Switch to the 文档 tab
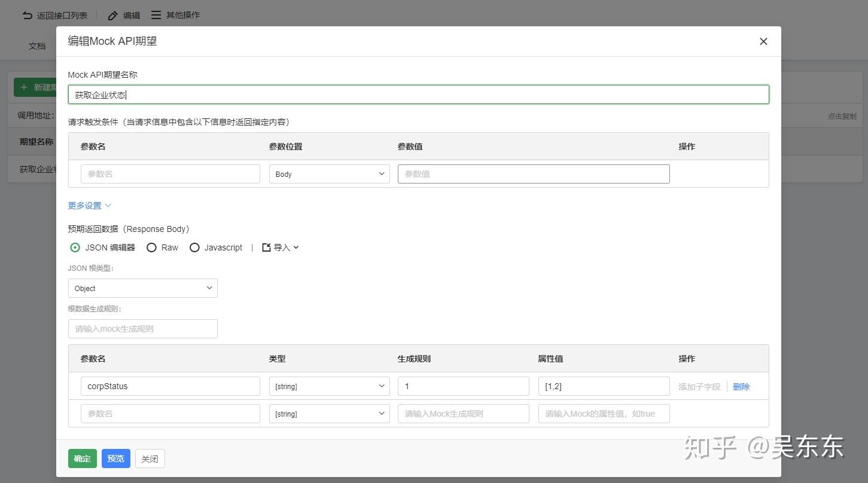 (x=37, y=45)
